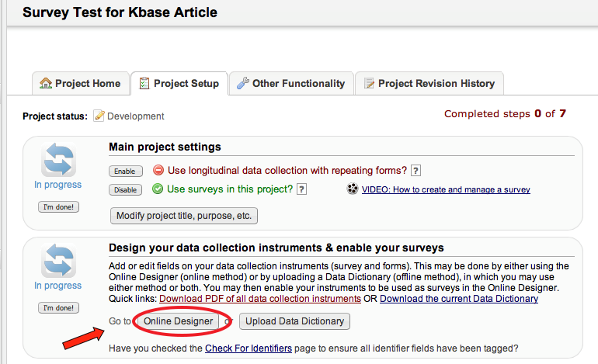
Task: Open the Check For Identifiers page
Action: (249, 348)
